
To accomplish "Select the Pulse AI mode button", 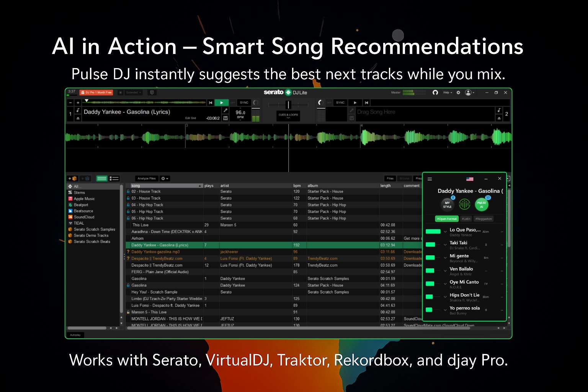I will point(481,204).
